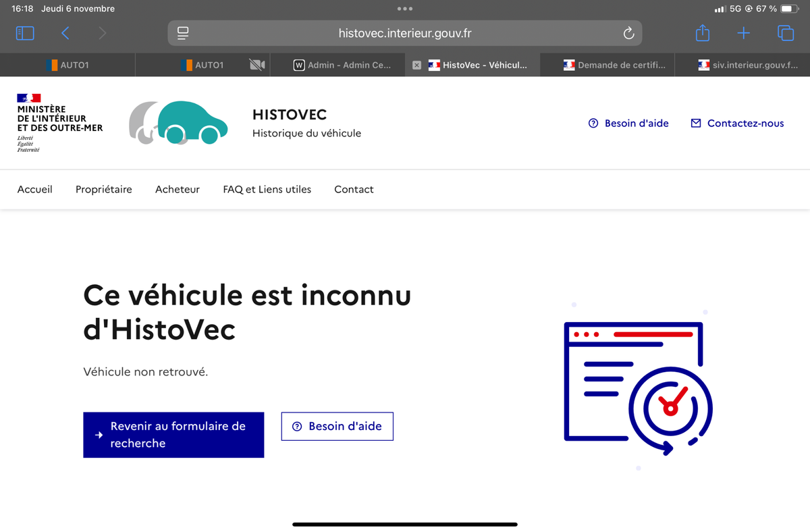The image size is (810, 532).
Task: Open the siv.interieur.gouv.fr tab
Action: 748,65
